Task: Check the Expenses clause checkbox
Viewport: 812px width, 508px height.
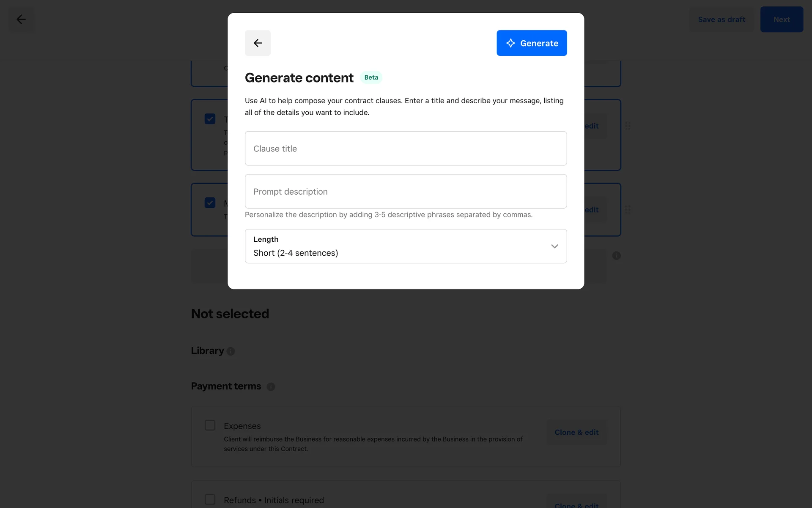Action: (210, 425)
